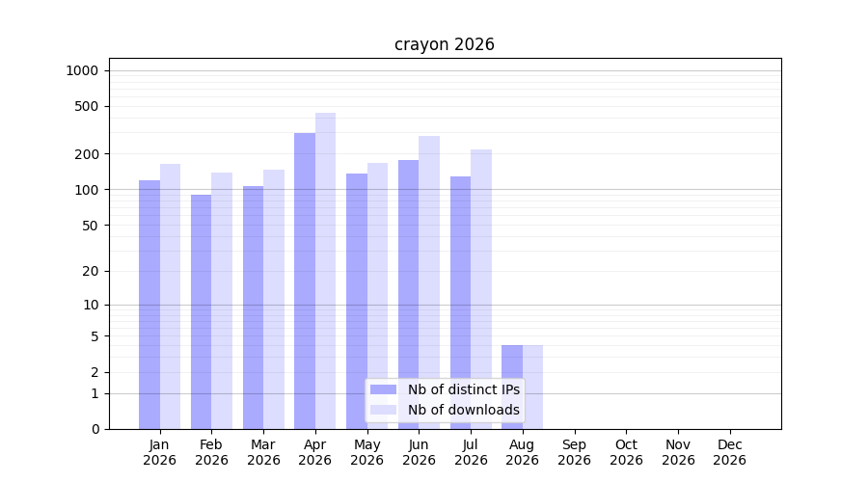This screenshot has height=482, width=868.
Task: Click the Dec 2026 axis label
Action: pos(730,452)
